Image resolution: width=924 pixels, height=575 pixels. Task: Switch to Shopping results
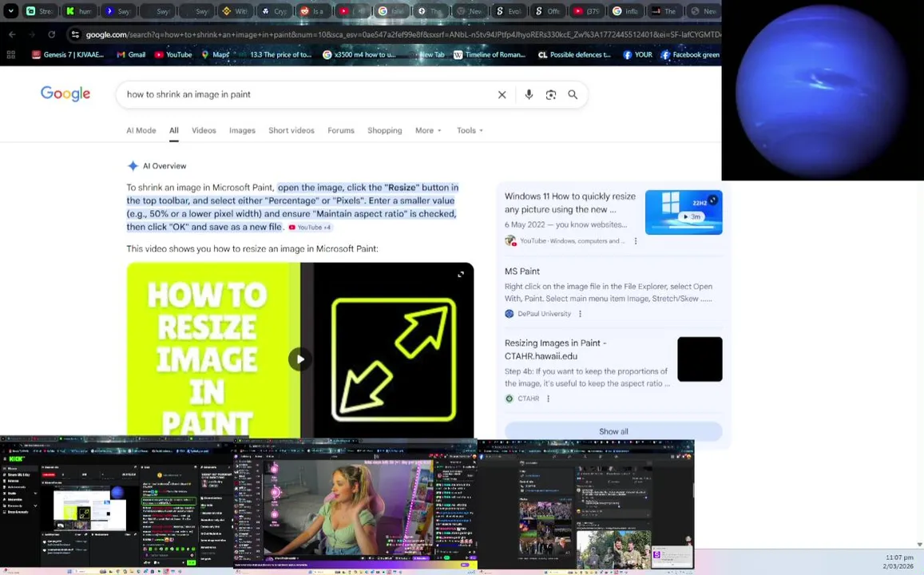(384, 130)
